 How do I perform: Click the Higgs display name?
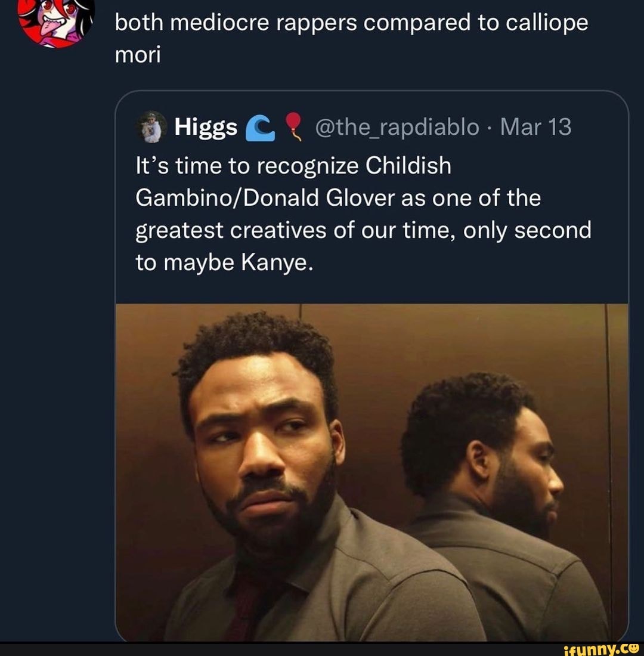pos(205,126)
